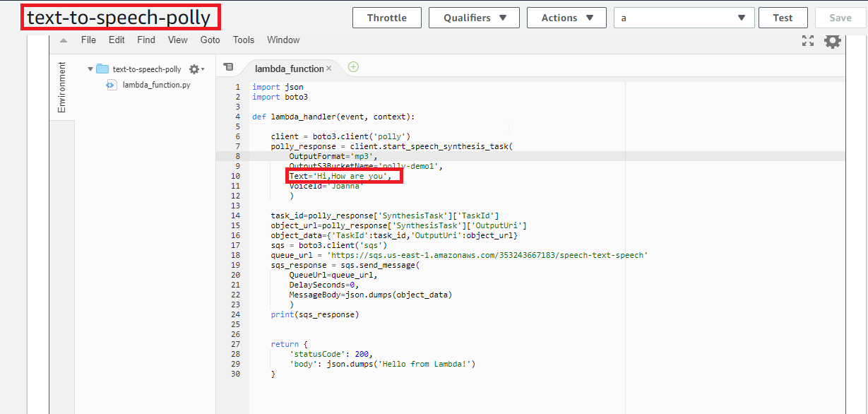Click the queue_url SQS address line
Image resolution: width=868 pixels, height=414 pixels.
(459, 255)
